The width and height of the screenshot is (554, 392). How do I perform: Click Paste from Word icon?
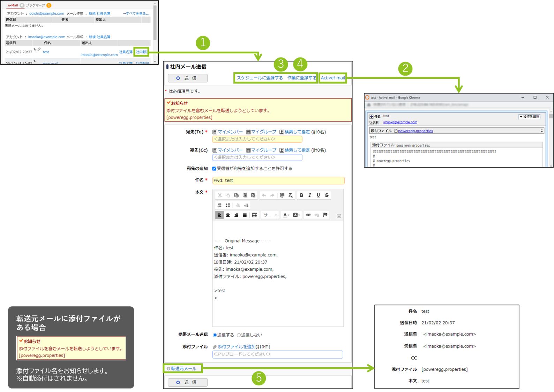click(x=253, y=195)
